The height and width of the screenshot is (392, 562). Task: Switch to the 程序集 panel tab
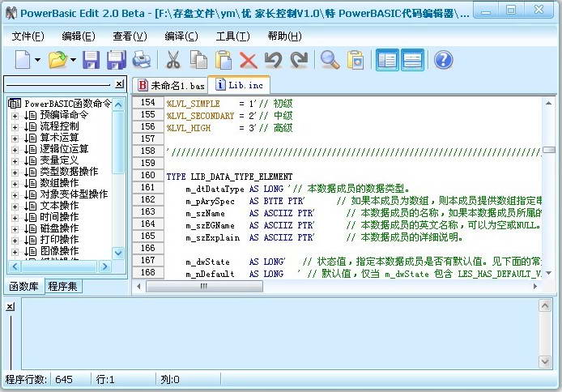click(63, 286)
